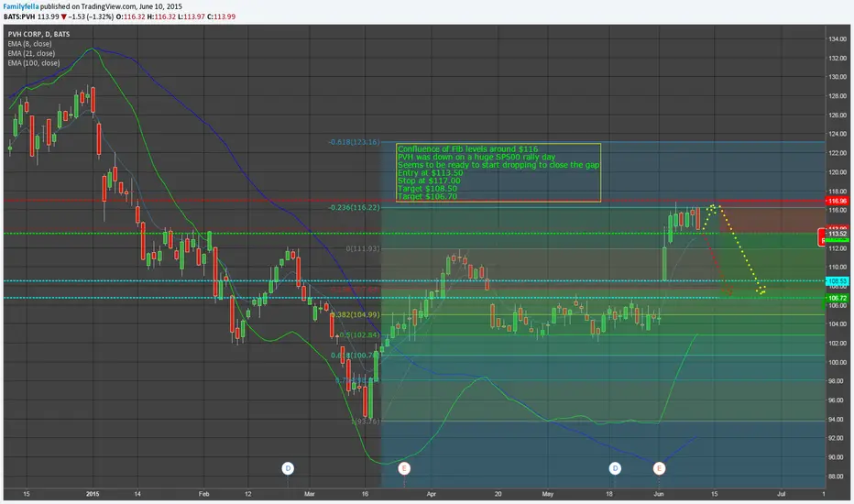Click the -0.236(116.22) Fibonacci label
The height and width of the screenshot is (504, 854).
coord(354,207)
